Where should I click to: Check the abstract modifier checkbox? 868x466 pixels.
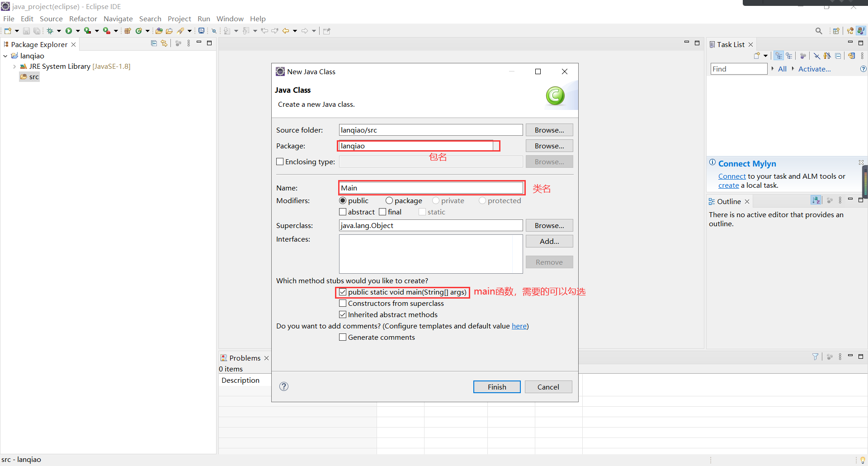343,212
